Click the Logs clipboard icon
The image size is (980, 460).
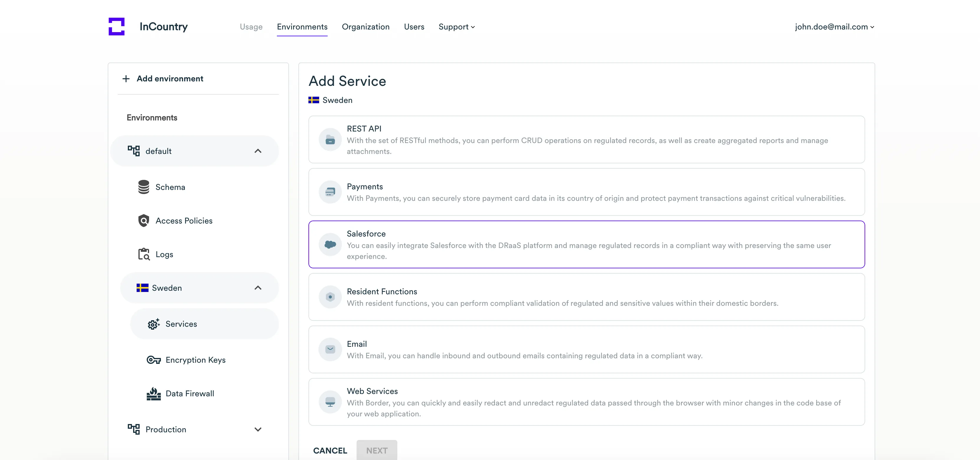point(143,254)
